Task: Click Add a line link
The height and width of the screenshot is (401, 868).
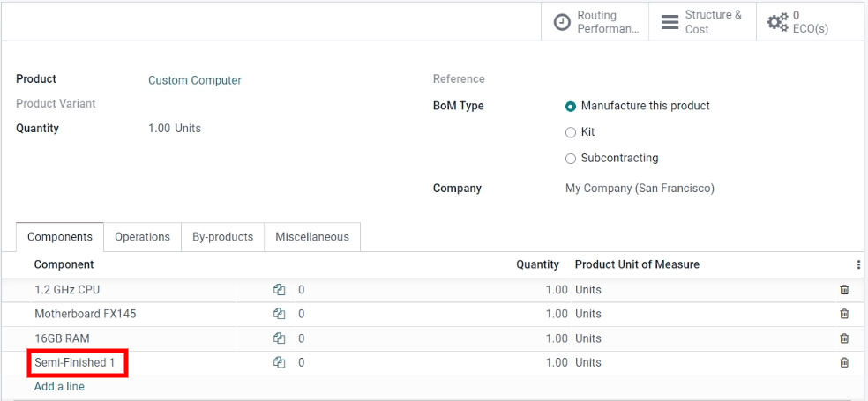Action: click(x=59, y=386)
